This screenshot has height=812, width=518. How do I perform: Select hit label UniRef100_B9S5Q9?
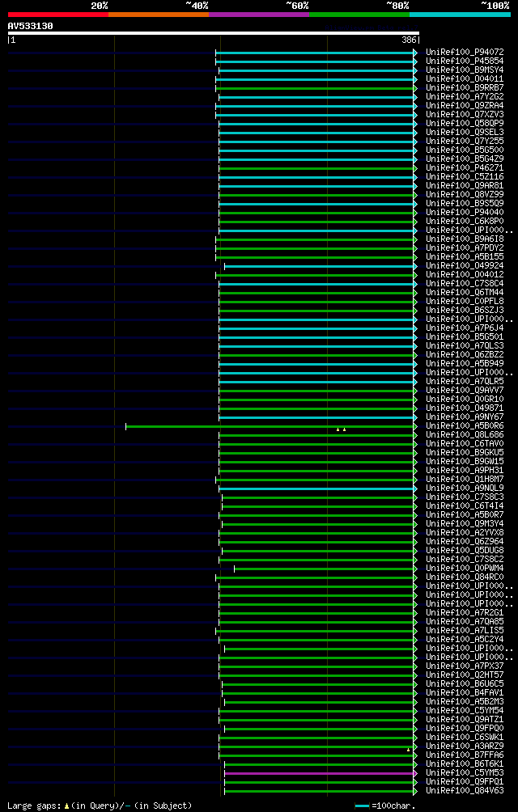coord(465,204)
